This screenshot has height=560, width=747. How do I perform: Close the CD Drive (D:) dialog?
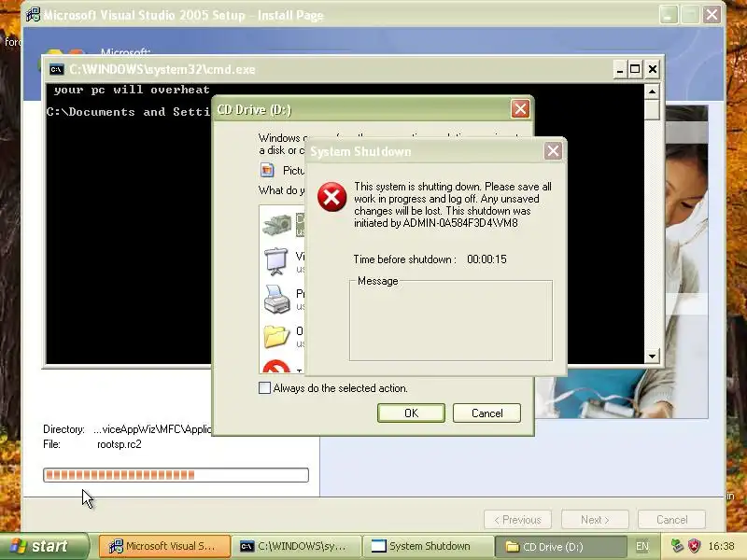pyautogui.click(x=520, y=109)
